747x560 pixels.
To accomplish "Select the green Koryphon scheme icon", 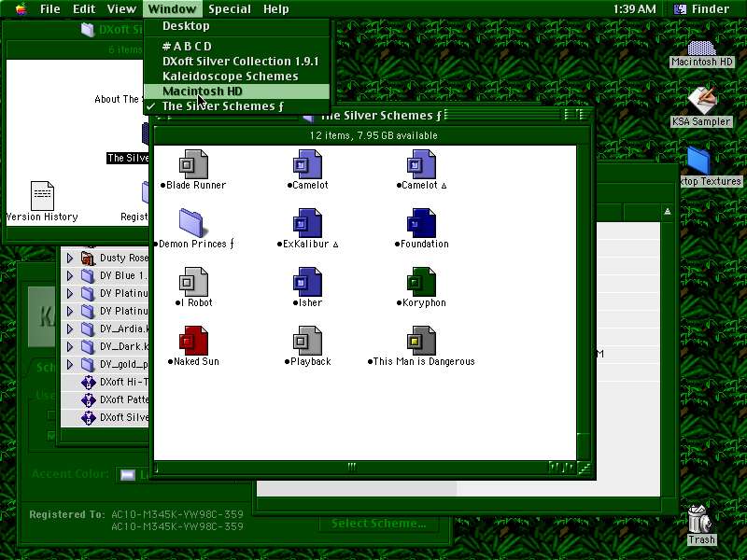I will point(421,282).
